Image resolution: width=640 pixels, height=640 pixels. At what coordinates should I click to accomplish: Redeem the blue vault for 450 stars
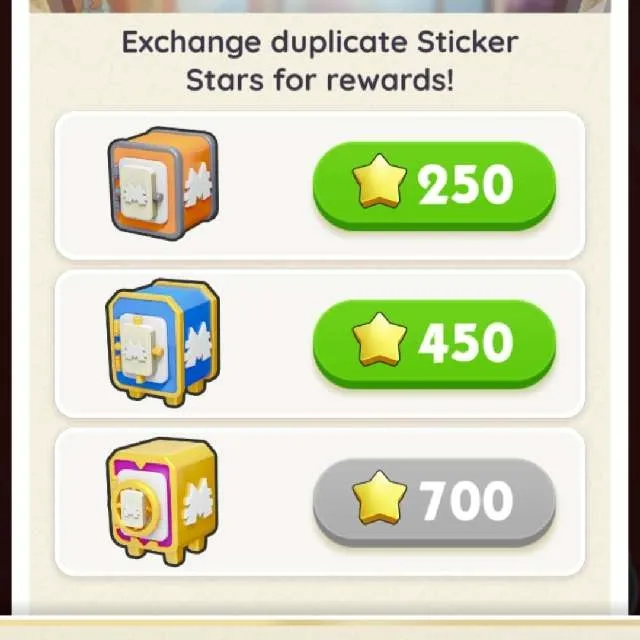(x=434, y=344)
